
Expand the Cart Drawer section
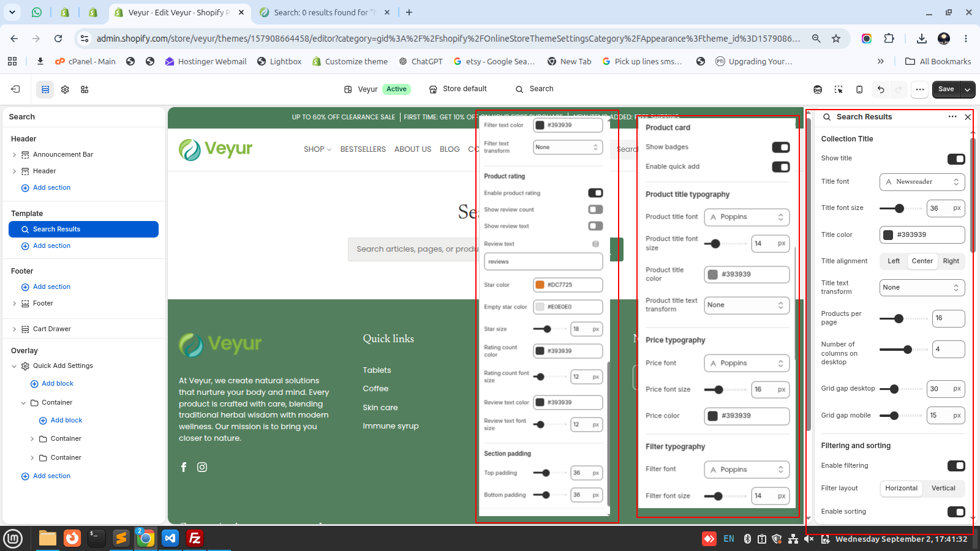tap(14, 329)
